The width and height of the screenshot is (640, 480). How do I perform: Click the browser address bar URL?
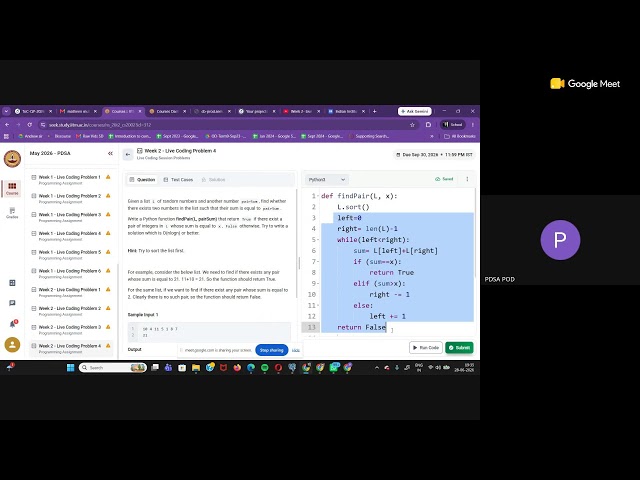pos(100,125)
